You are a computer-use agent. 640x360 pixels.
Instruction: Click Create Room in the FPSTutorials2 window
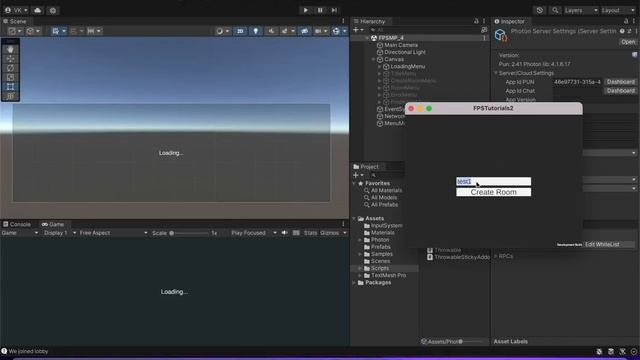click(493, 192)
